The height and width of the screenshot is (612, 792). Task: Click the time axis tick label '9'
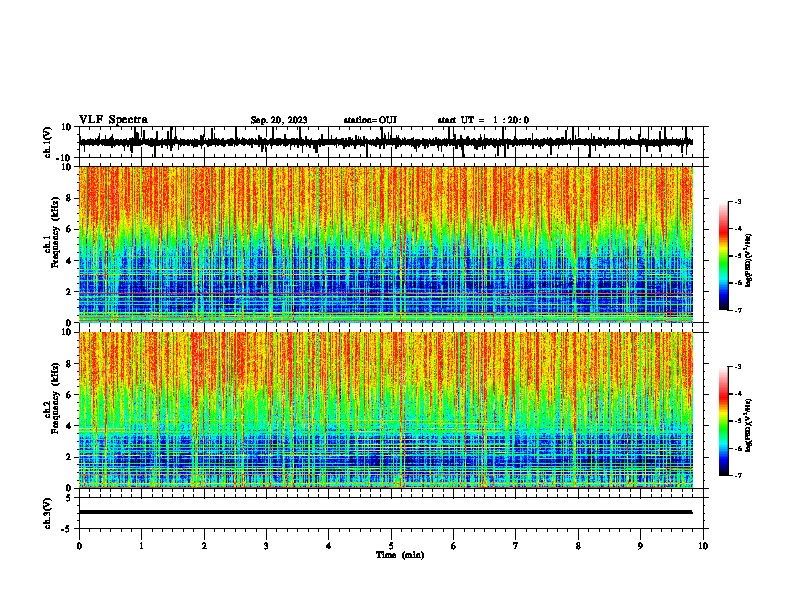point(641,546)
